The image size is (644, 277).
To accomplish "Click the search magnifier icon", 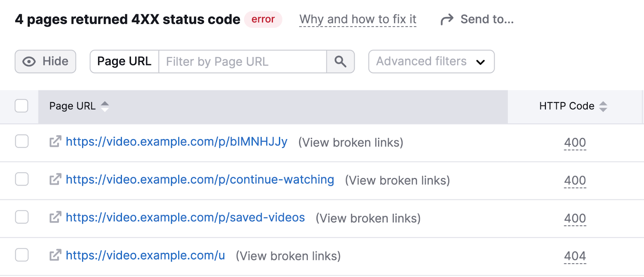I will (x=340, y=62).
